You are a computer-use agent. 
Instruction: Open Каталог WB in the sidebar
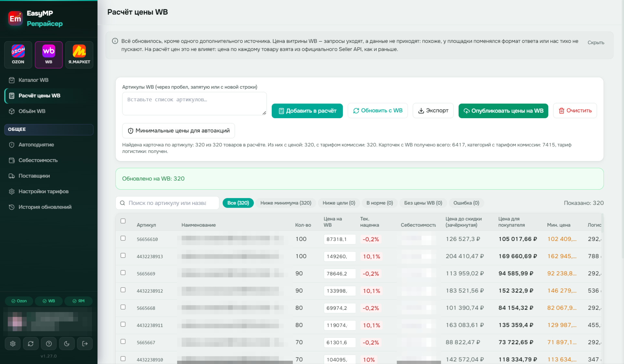tap(49, 80)
